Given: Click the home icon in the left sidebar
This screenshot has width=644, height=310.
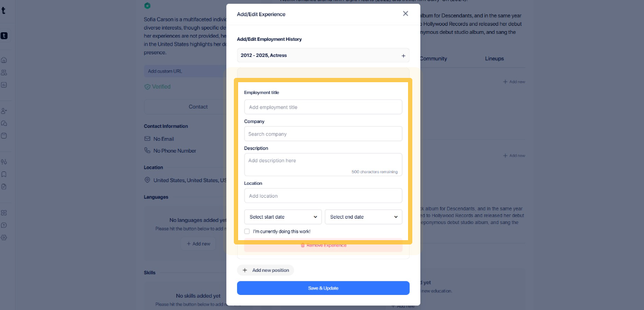Looking at the screenshot, I should pyautogui.click(x=4, y=60).
